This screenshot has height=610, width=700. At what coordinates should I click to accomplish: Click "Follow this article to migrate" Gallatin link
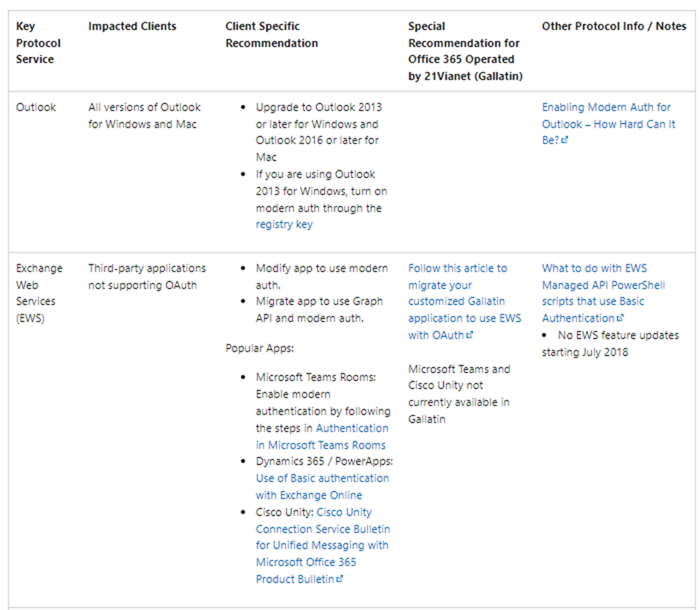[457, 268]
